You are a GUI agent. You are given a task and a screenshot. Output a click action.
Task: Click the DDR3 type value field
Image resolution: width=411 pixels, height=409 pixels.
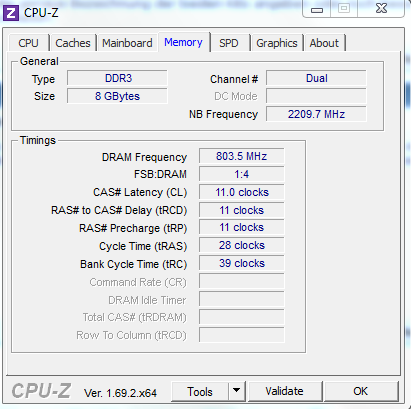coord(117,78)
